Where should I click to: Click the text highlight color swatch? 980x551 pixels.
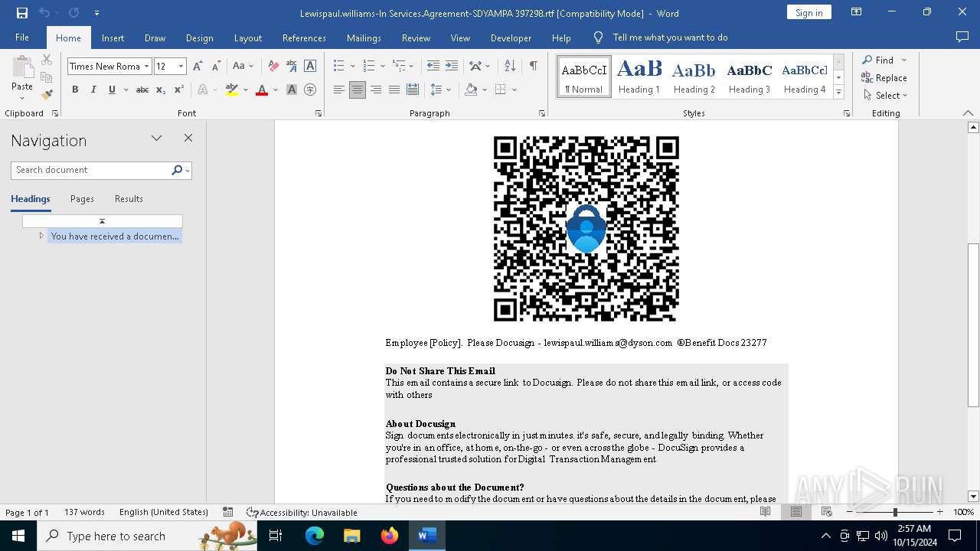[x=232, y=90]
